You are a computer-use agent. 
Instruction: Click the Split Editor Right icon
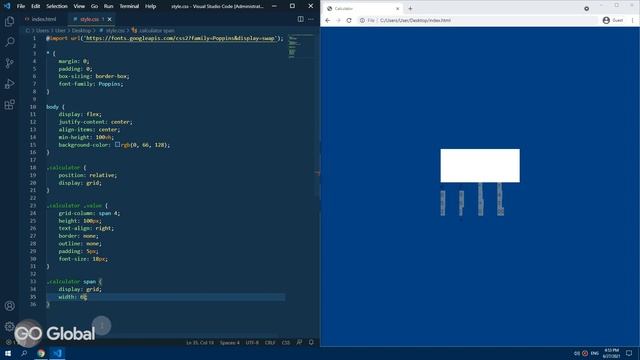(x=300, y=19)
